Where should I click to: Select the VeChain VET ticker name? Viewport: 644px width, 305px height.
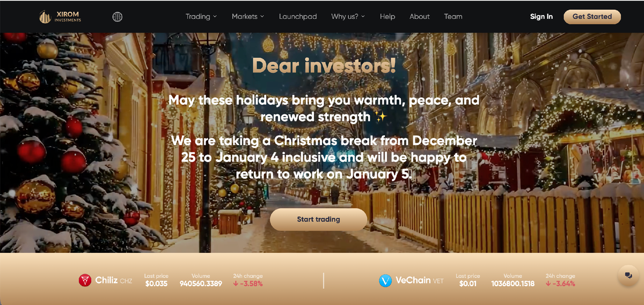(x=420, y=280)
